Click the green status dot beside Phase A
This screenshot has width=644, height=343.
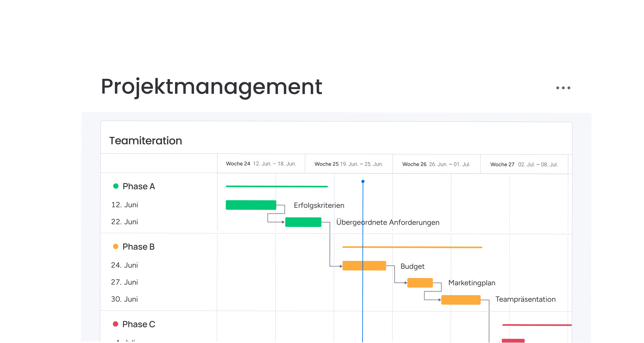tap(116, 186)
